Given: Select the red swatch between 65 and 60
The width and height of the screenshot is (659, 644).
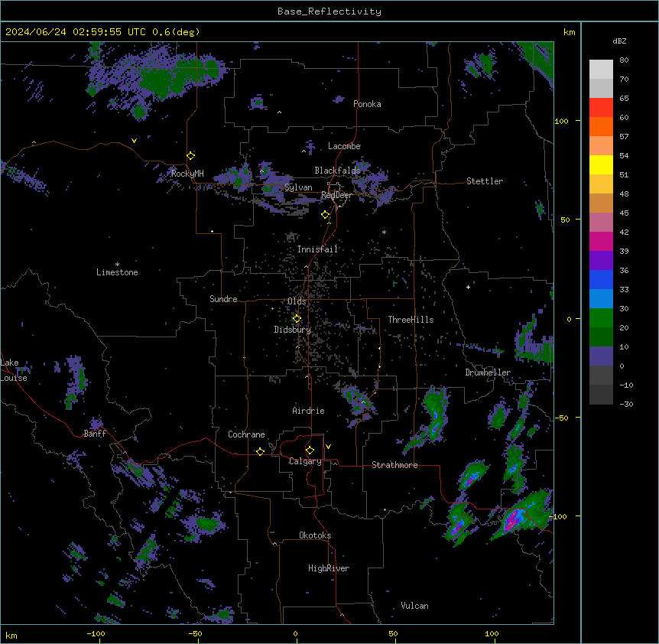Looking at the screenshot, I should pos(601,107).
